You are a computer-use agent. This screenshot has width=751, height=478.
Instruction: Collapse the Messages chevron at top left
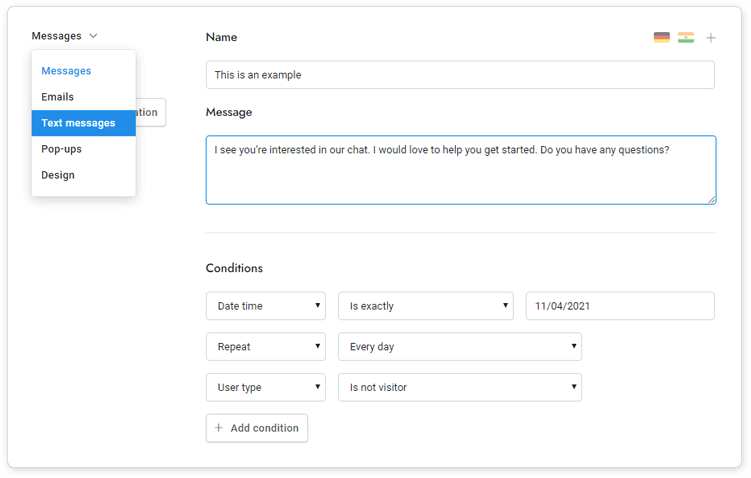pos(93,36)
